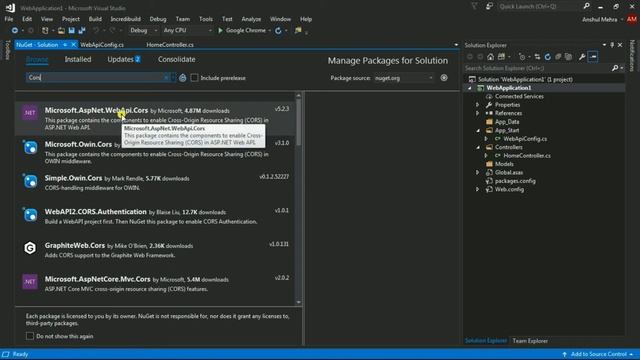This screenshot has height=360, width=640.
Task: Select the Microsoft.Owin.Cors package
Action: pyautogui.click(x=155, y=152)
